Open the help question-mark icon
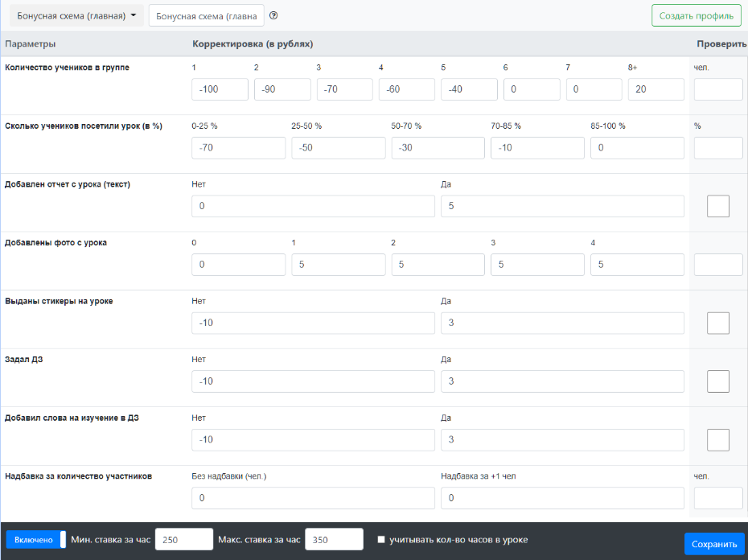 tap(273, 15)
